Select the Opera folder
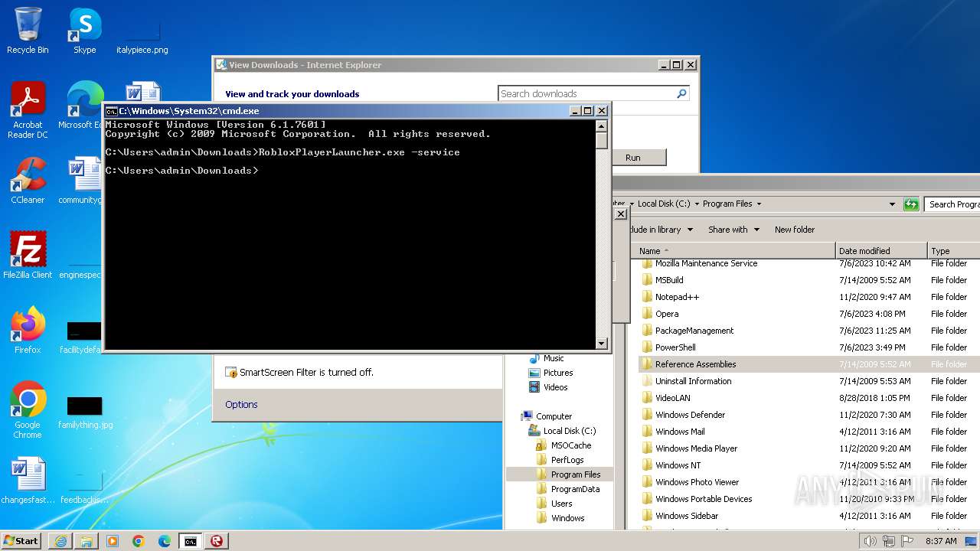The height and width of the screenshot is (551, 980). point(666,314)
